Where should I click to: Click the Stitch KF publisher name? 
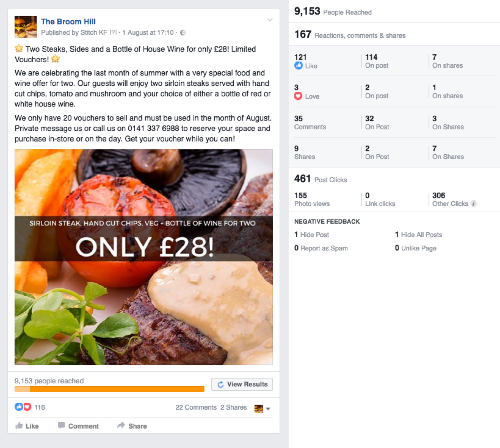[x=94, y=33]
